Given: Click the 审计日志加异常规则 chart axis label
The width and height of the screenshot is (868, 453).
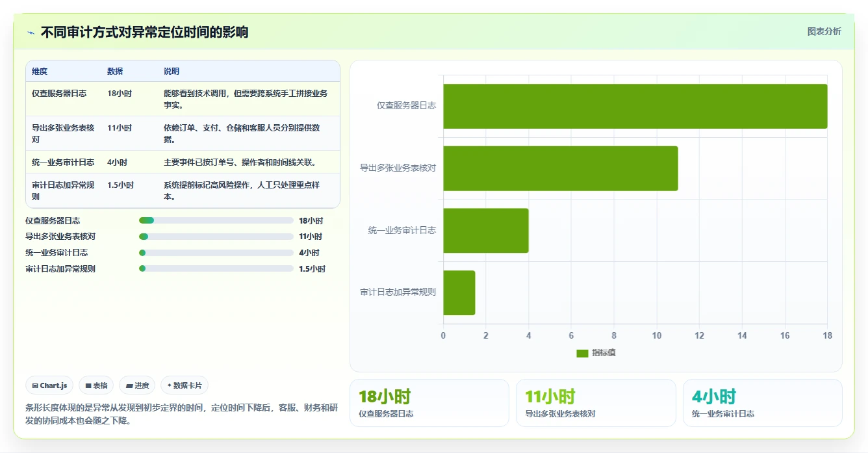Looking at the screenshot, I should 398,292.
